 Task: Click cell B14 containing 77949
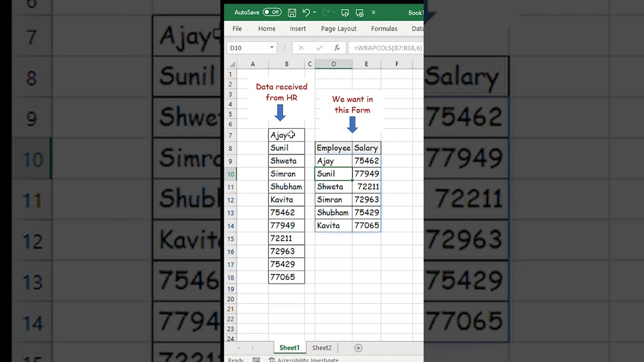point(286,226)
